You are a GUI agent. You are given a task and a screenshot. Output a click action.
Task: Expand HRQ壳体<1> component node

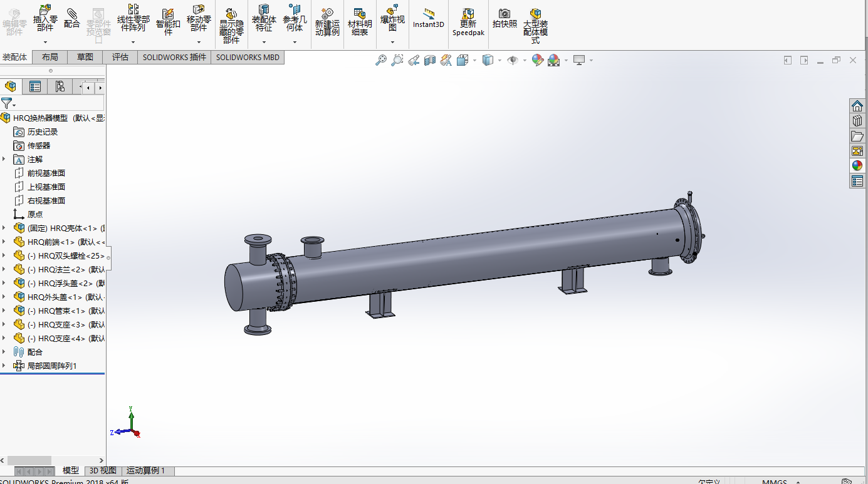pos(4,228)
